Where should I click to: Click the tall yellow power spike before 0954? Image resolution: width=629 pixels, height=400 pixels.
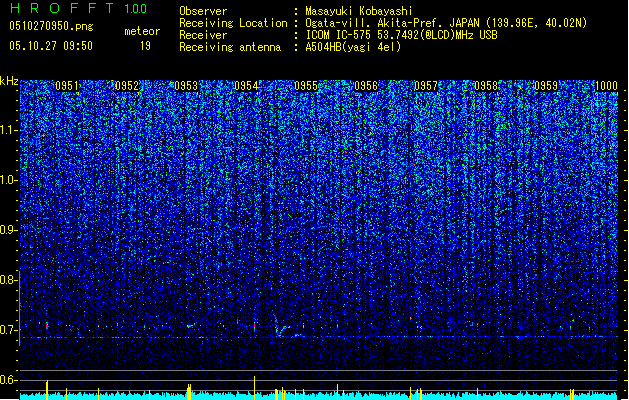point(254,388)
